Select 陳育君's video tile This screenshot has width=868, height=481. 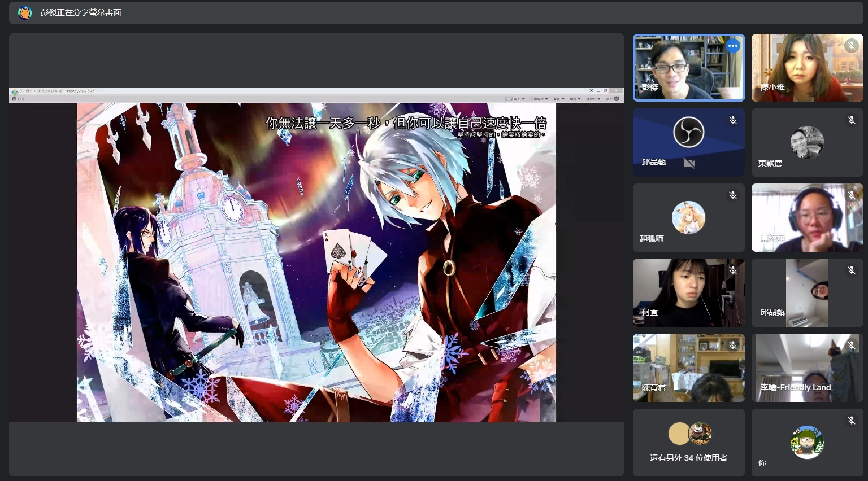(x=689, y=368)
